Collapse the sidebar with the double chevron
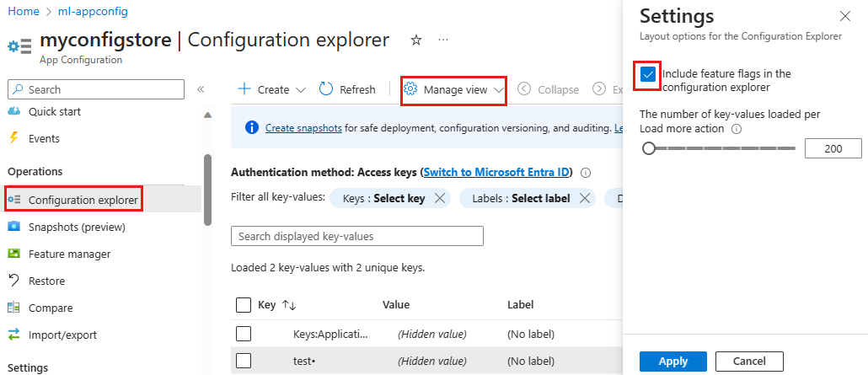 [x=201, y=89]
